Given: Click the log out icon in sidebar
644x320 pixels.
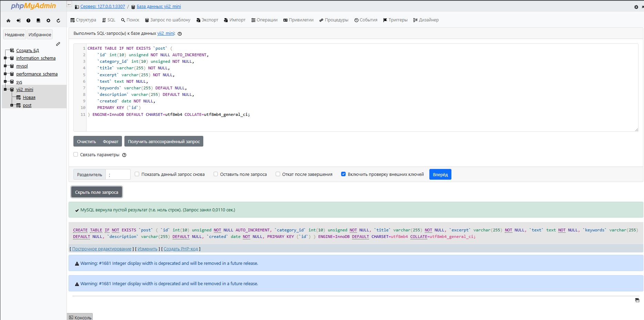Looking at the screenshot, I should 19,21.
